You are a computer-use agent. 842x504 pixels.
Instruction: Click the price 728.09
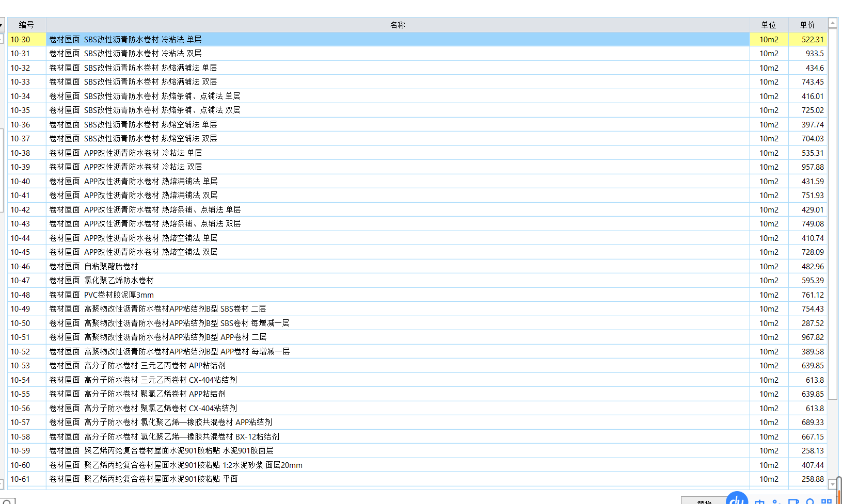coord(807,252)
